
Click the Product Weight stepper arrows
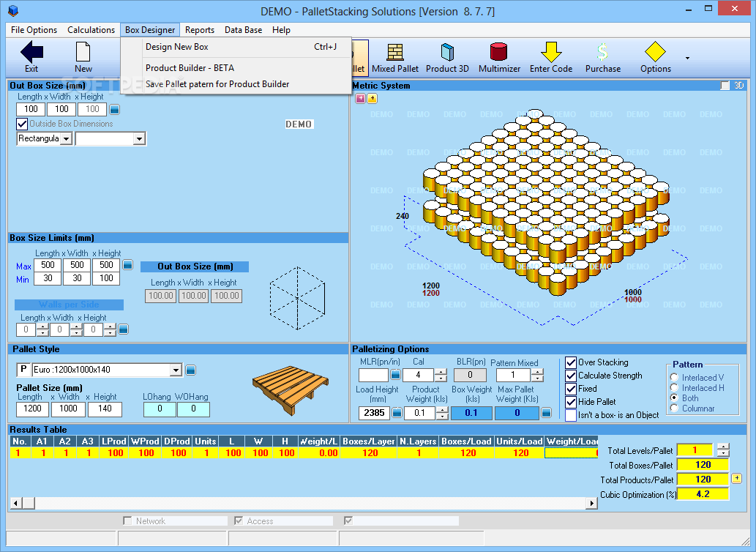[442, 413]
